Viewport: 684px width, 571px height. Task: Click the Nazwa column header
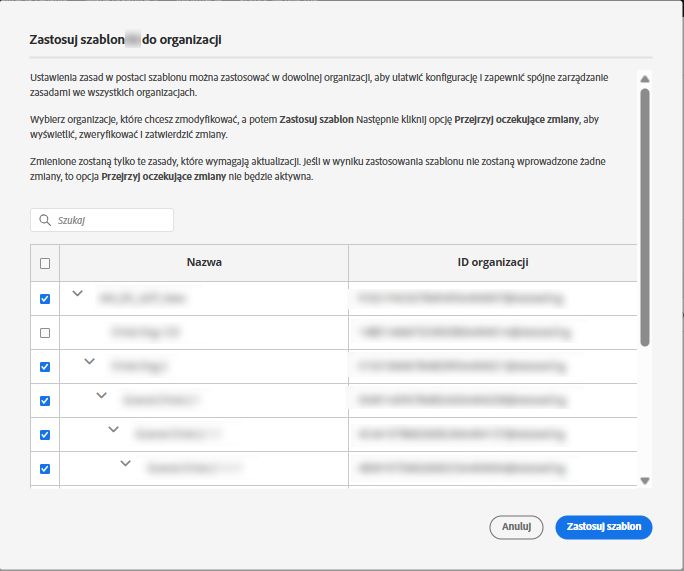click(x=204, y=263)
